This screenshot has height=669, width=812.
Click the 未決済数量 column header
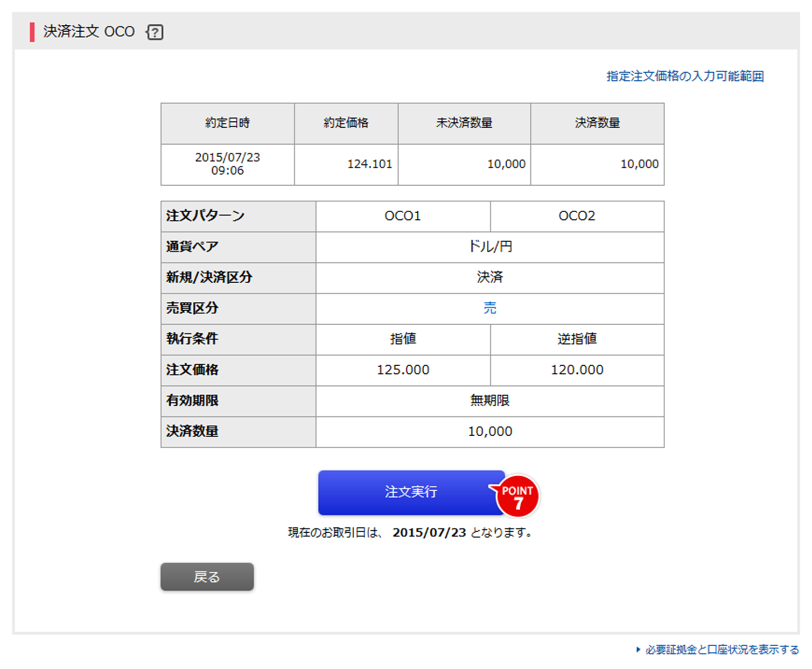tap(464, 123)
